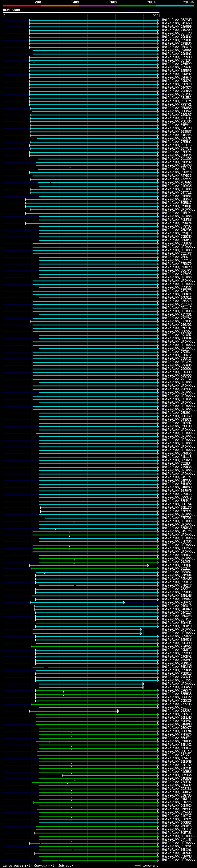Select hit UniRef100_Q6FI54

177,504
